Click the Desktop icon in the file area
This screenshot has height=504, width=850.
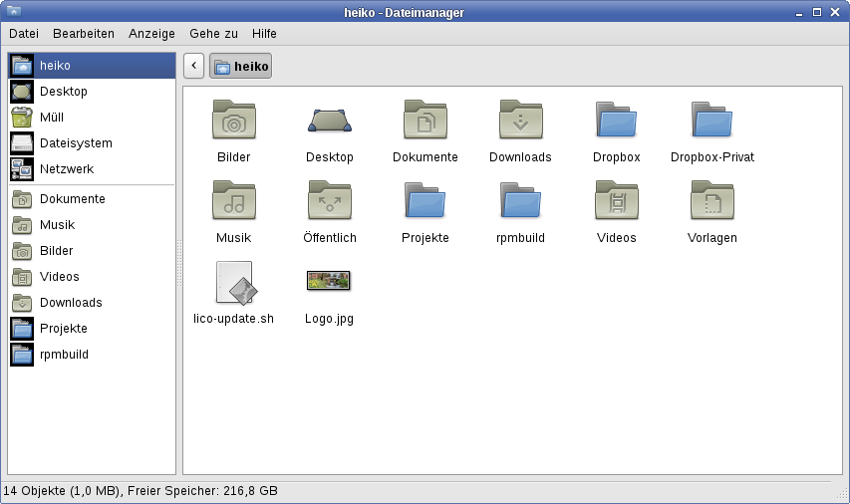coord(329,122)
